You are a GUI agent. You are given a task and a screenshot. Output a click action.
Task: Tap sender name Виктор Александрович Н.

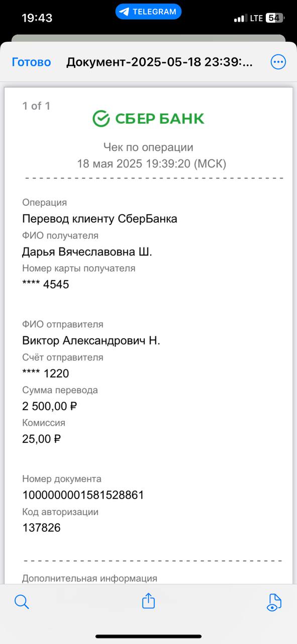91,341
